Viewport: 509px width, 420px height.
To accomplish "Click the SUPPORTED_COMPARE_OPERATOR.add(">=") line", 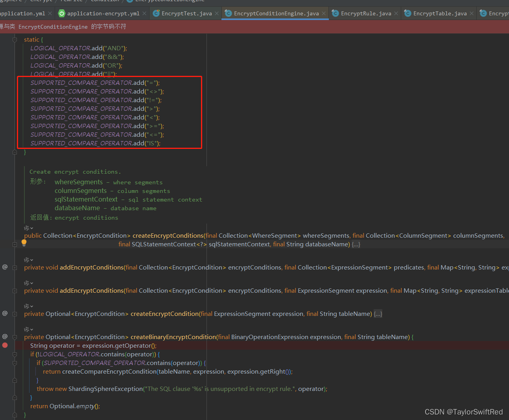I will pyautogui.click(x=97, y=126).
